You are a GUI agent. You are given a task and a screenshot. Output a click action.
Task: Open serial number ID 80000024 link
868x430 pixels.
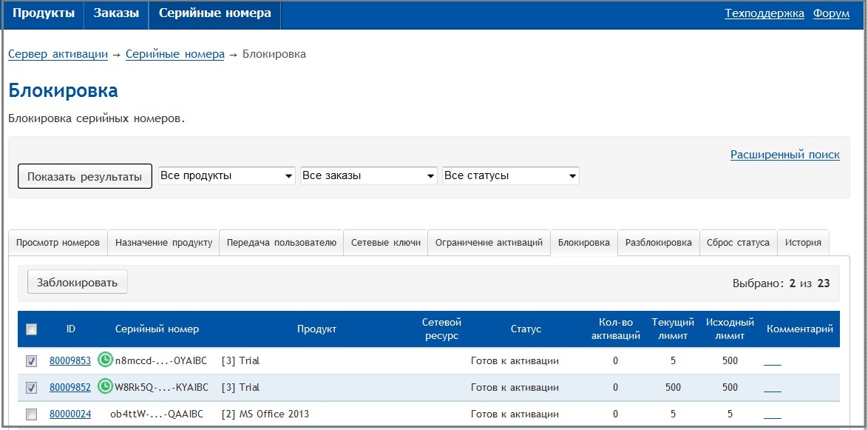70,414
